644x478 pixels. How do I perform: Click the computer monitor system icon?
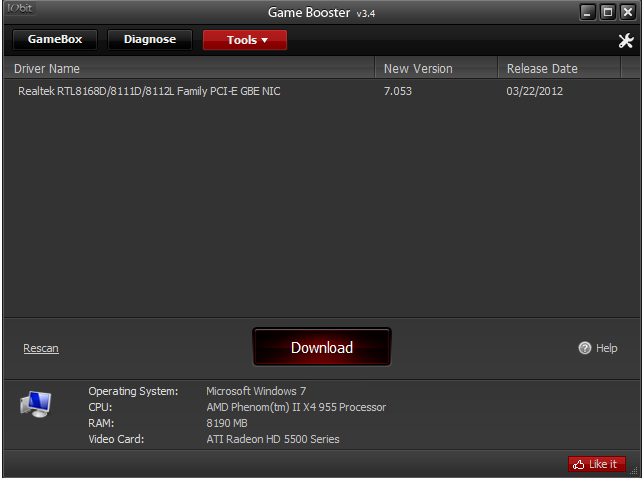[x=36, y=404]
